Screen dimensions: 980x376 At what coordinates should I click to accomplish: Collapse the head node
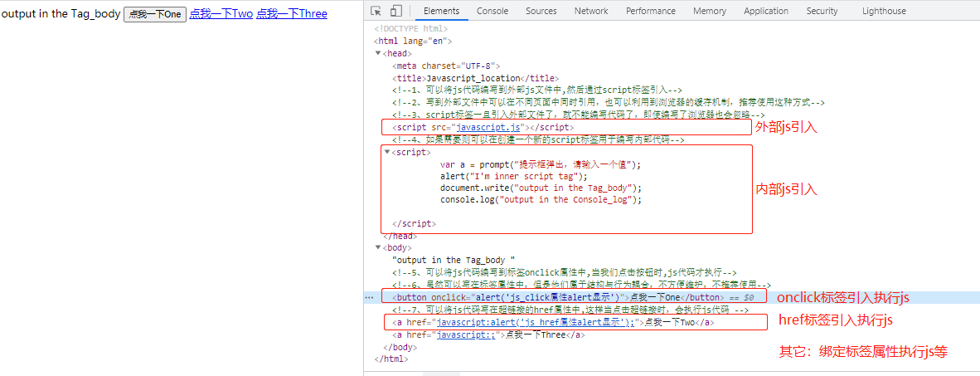pos(378,53)
